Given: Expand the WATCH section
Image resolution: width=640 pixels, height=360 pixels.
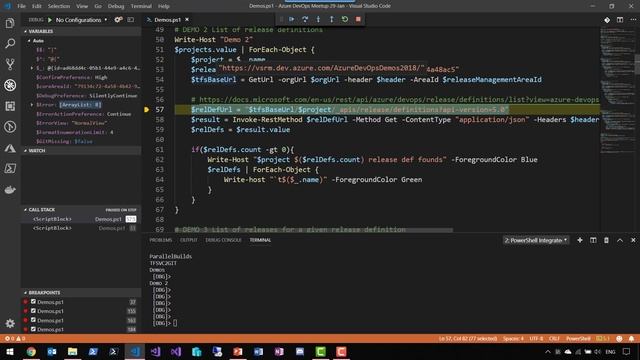Looking at the screenshot, I should point(81,151).
